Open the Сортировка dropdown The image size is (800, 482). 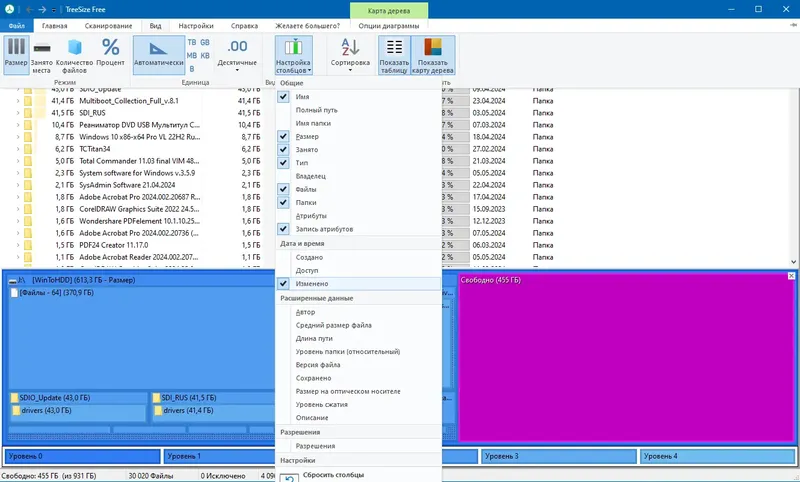click(x=350, y=55)
